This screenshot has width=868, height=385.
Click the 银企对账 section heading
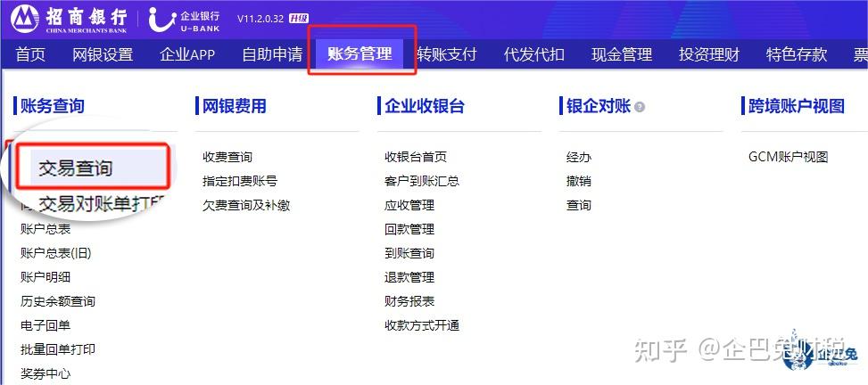(x=599, y=106)
